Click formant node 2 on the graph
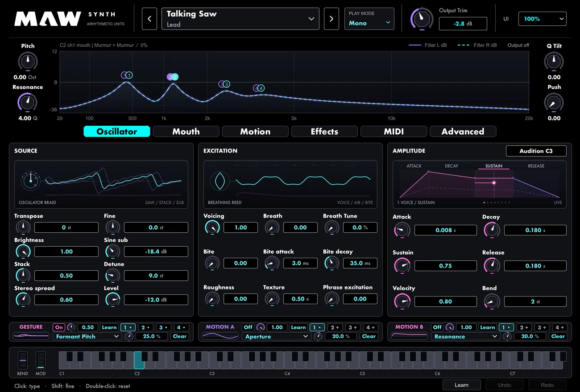Screen dimensions: 580x392 [x=173, y=77]
